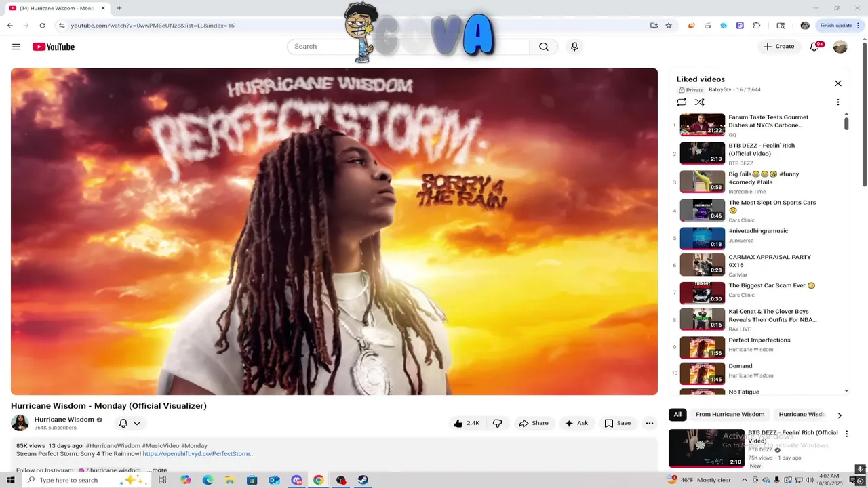This screenshot has width=868, height=488.
Task: Click the video player area
Action: [334, 231]
